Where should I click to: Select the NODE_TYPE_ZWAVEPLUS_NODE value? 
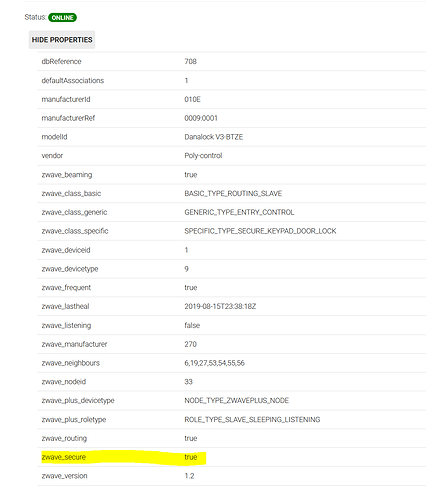click(x=237, y=400)
